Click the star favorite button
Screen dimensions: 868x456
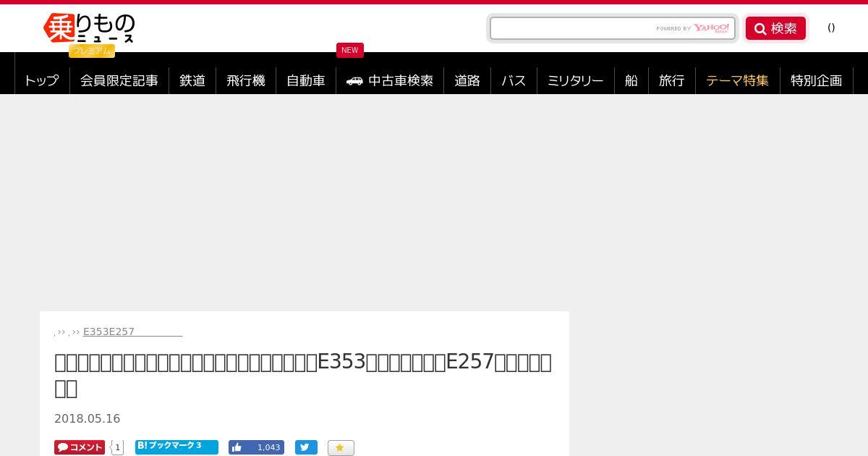(x=341, y=448)
